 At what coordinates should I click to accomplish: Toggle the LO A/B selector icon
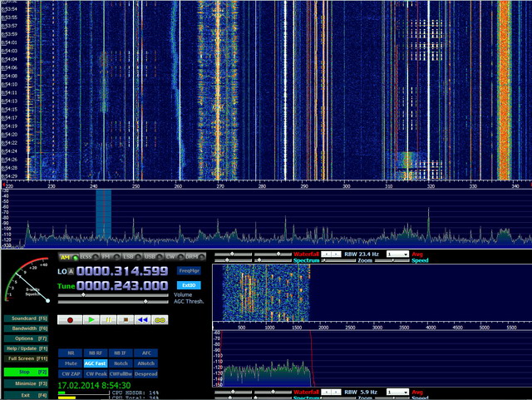(x=71, y=271)
